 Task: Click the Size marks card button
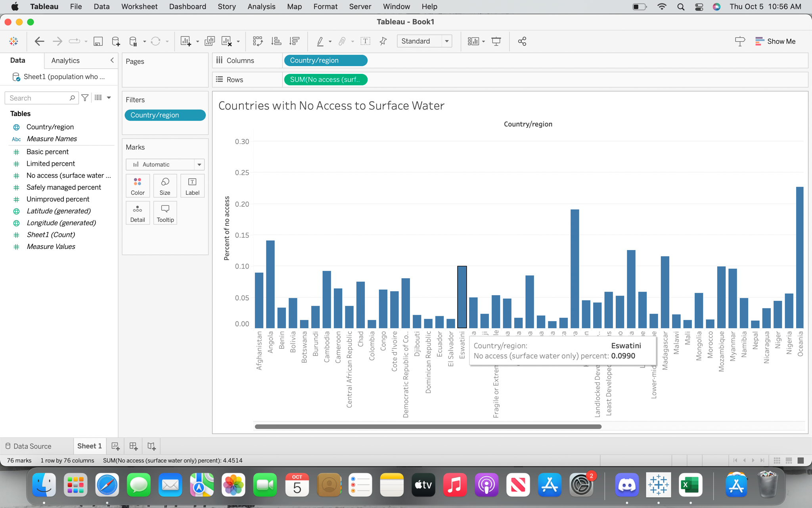tap(165, 186)
